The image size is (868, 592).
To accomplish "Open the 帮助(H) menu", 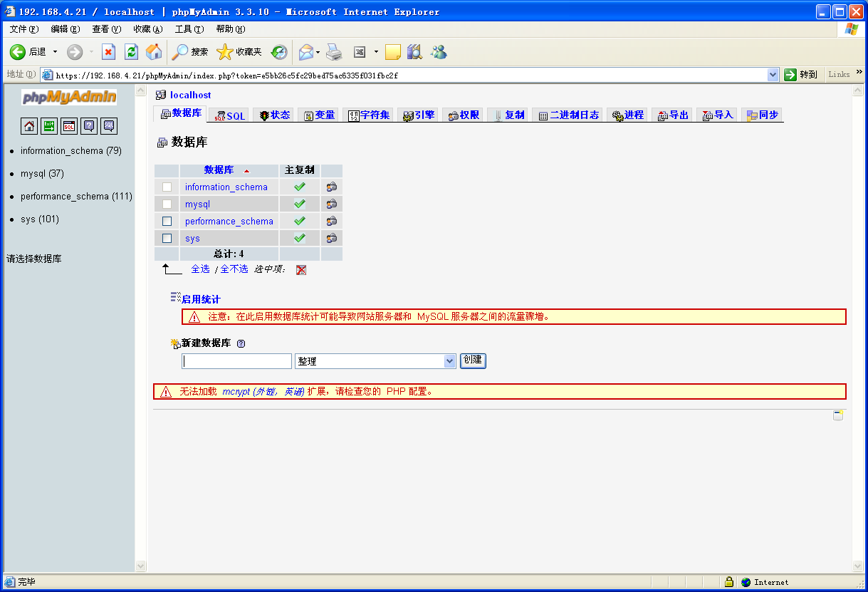I will (231, 29).
